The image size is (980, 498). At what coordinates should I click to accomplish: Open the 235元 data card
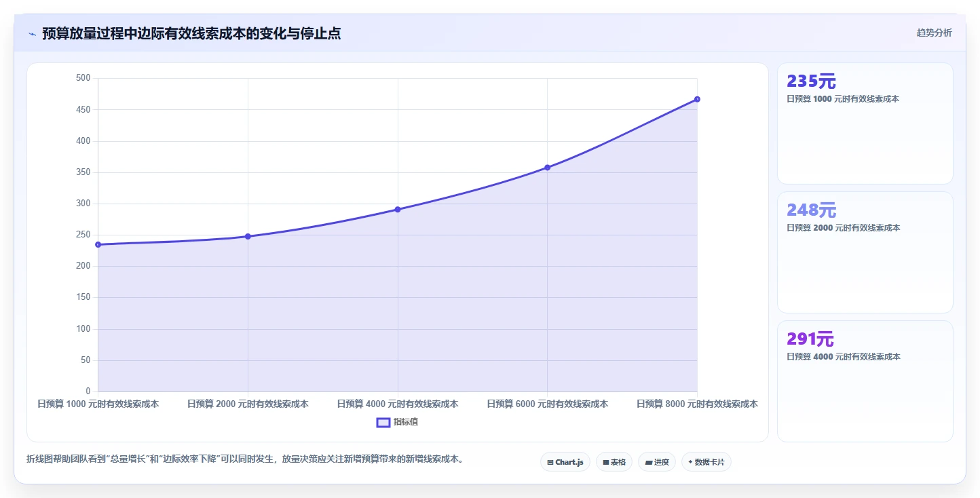(865, 123)
